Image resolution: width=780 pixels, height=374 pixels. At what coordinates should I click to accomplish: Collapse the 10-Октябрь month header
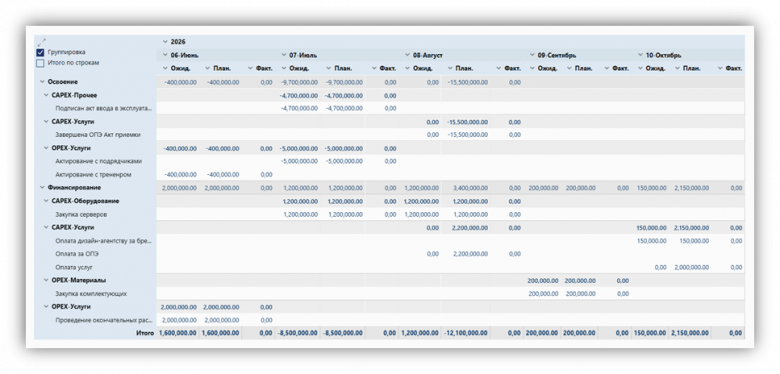click(x=640, y=55)
